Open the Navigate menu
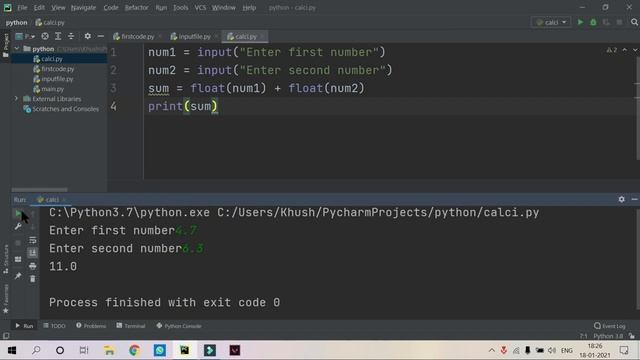 pyautogui.click(x=83, y=7)
